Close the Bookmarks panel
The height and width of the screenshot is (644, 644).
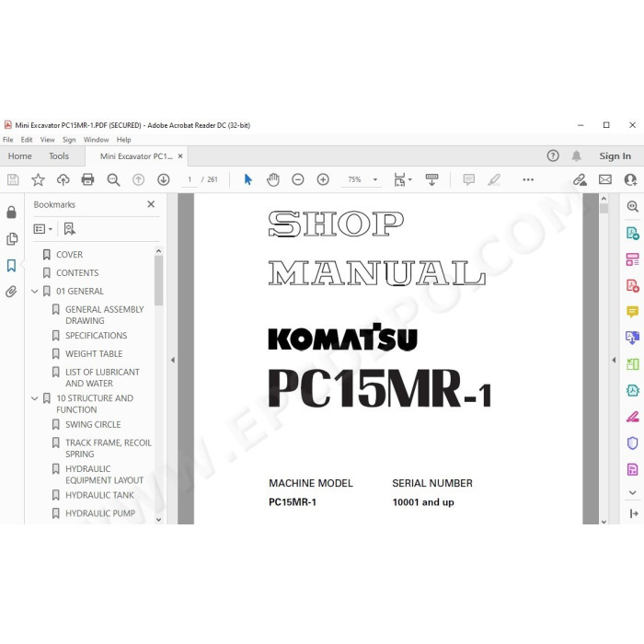[x=151, y=204]
